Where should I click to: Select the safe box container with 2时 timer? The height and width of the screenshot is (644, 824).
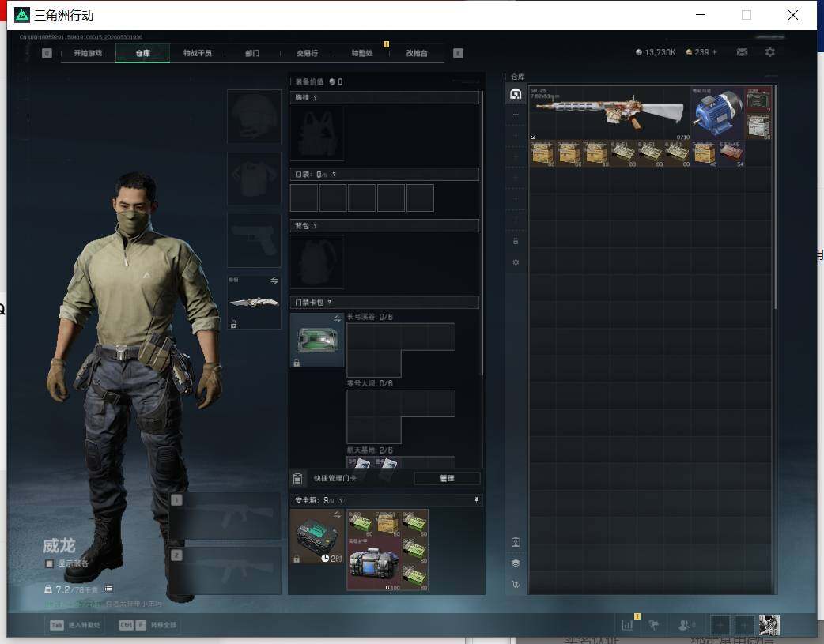pyautogui.click(x=317, y=537)
